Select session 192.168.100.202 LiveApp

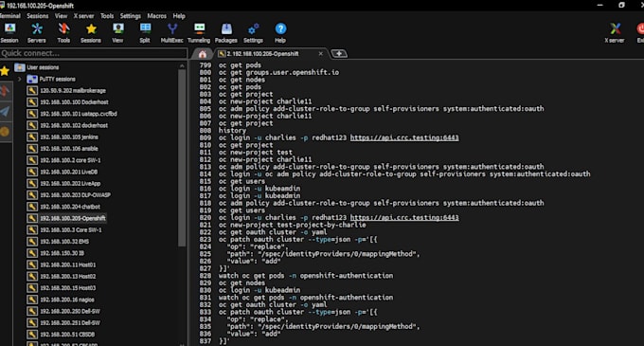[x=70, y=184]
